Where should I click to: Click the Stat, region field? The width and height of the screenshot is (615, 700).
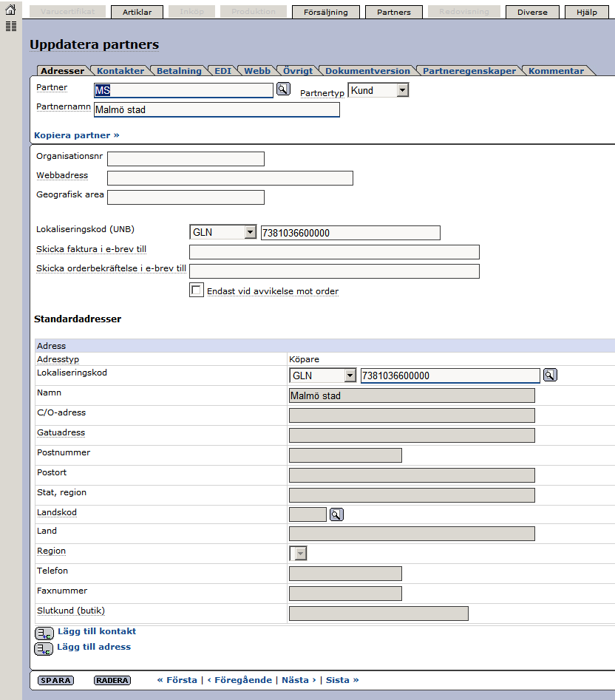coord(412,495)
